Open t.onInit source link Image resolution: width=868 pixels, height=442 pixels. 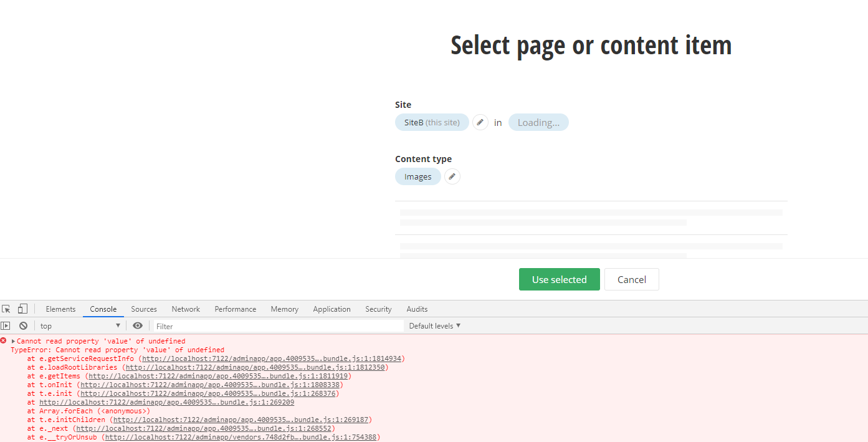point(210,385)
